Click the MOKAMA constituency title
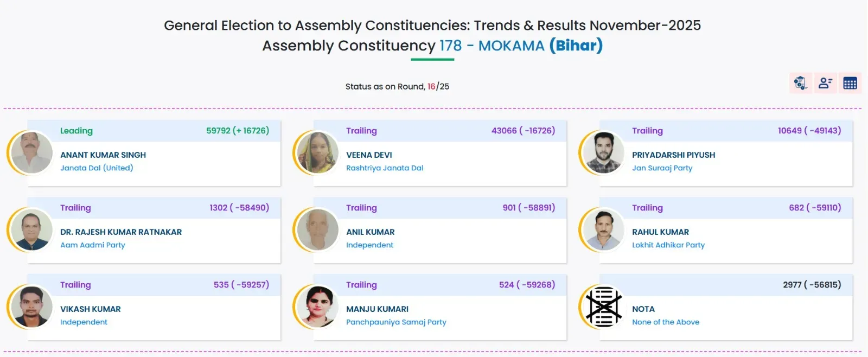Viewport: 868px width, 357px height. (511, 46)
